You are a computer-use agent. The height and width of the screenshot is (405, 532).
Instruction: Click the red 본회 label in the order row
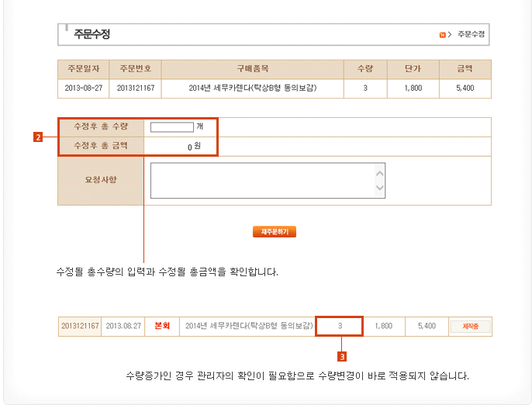click(x=163, y=327)
